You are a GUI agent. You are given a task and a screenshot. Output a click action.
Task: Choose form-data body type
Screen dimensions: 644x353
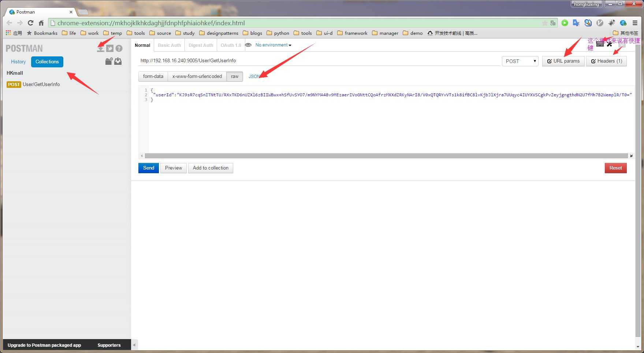(x=153, y=77)
